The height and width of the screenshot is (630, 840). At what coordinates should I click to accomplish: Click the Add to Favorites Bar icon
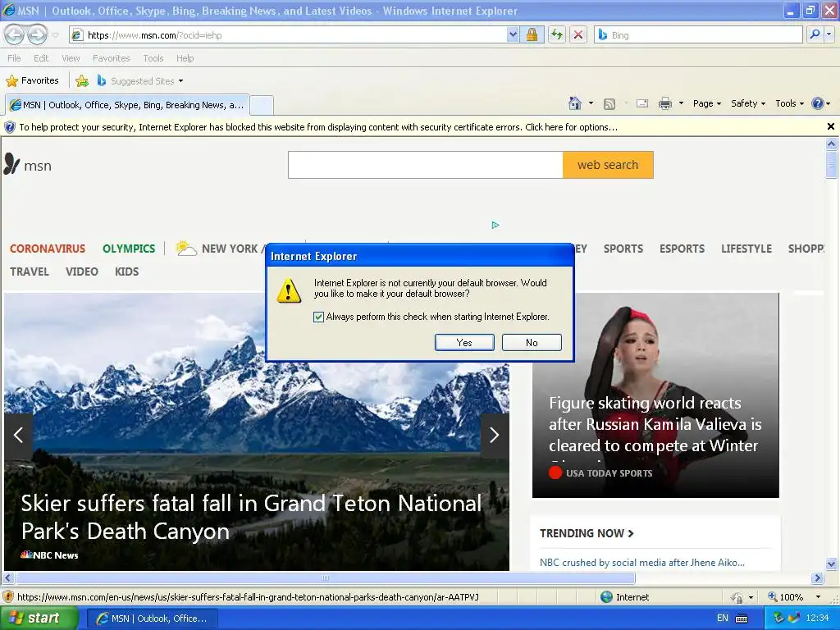pos(82,81)
